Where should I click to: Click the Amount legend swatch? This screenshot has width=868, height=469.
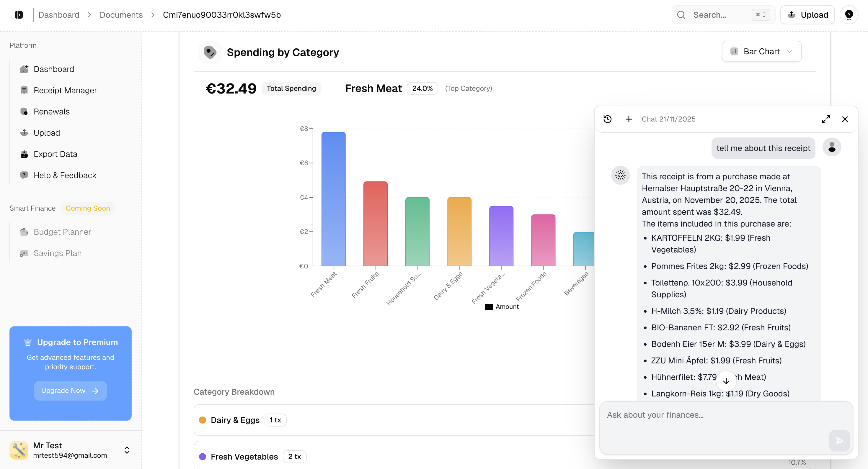pos(489,307)
